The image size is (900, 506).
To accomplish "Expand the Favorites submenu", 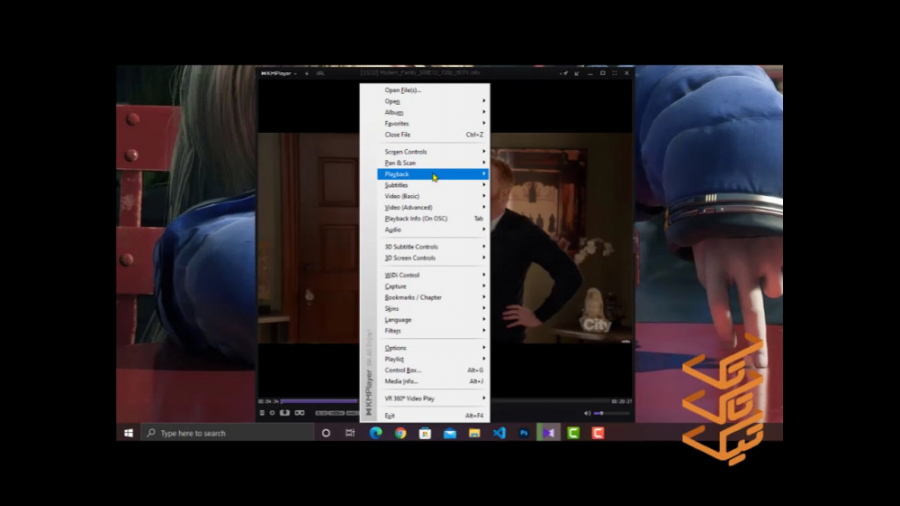I will coord(433,123).
